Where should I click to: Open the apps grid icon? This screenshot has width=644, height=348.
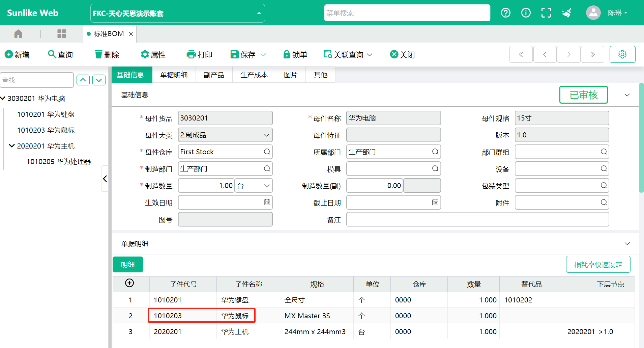click(x=62, y=33)
